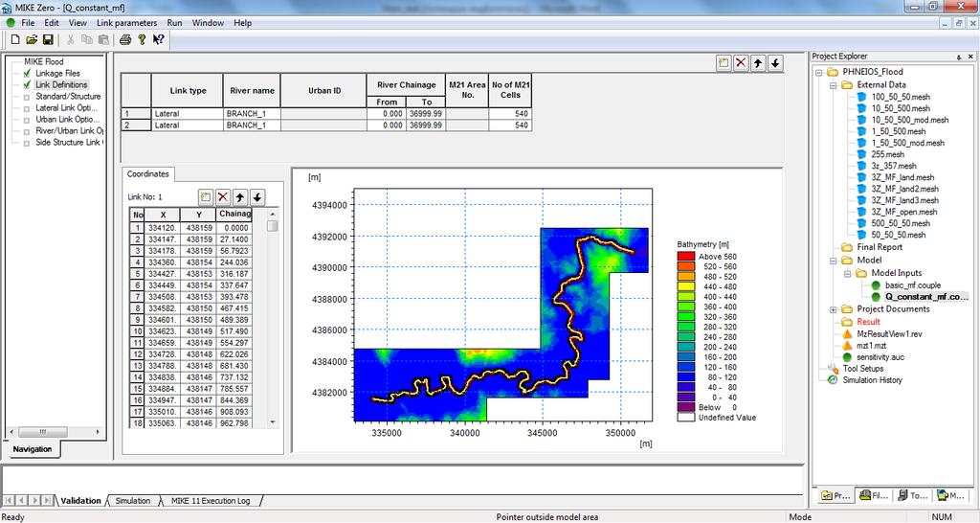Screen dimensions: 980x523
Task: Click the Cut scissors icon
Action: (70, 39)
